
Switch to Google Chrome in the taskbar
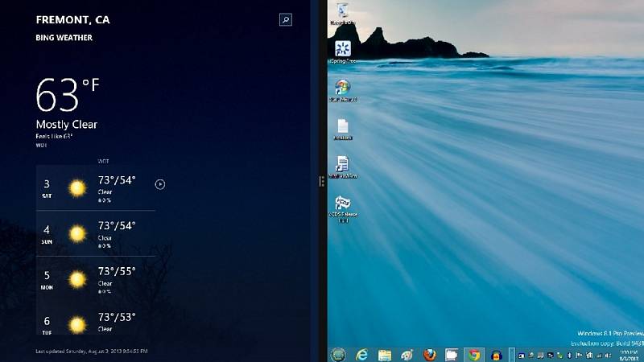(473, 354)
